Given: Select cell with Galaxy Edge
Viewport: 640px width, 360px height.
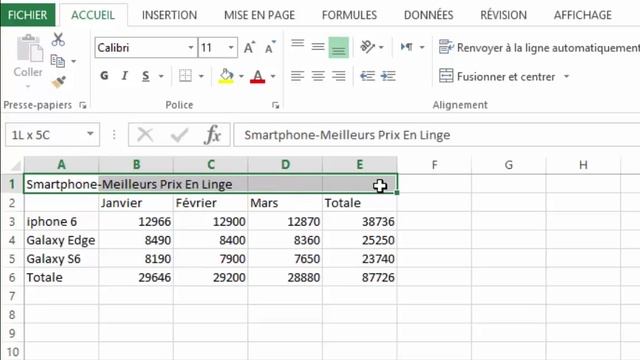Looking at the screenshot, I should tap(61, 240).
